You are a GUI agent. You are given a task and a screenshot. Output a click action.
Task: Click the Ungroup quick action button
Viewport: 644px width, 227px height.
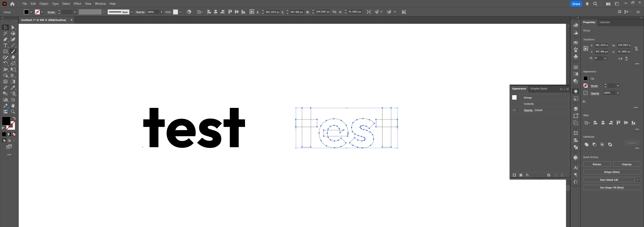click(626, 164)
